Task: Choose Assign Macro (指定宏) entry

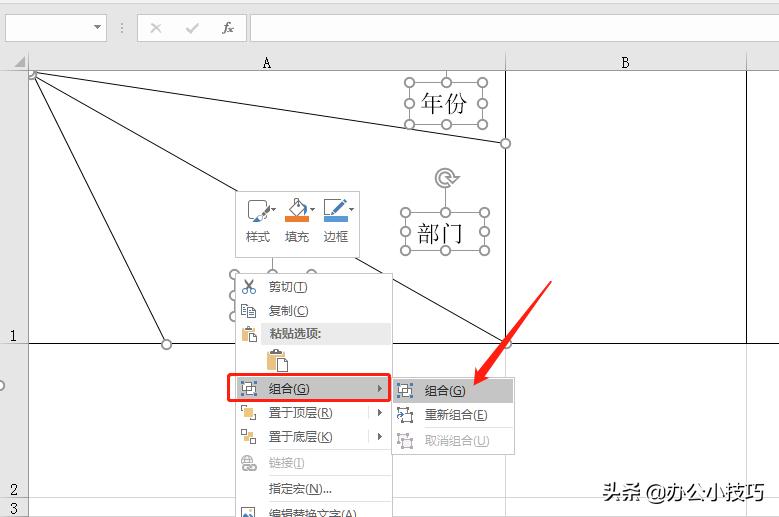Action: pyautogui.click(x=313, y=489)
